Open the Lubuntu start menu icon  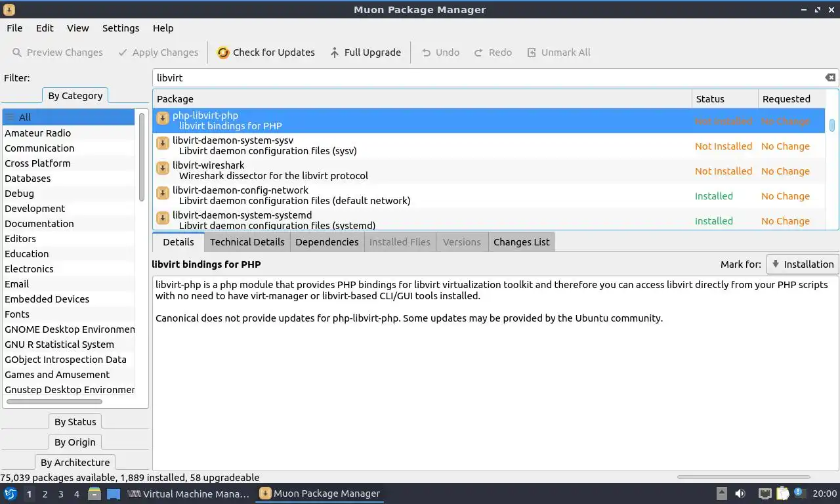[x=10, y=493]
